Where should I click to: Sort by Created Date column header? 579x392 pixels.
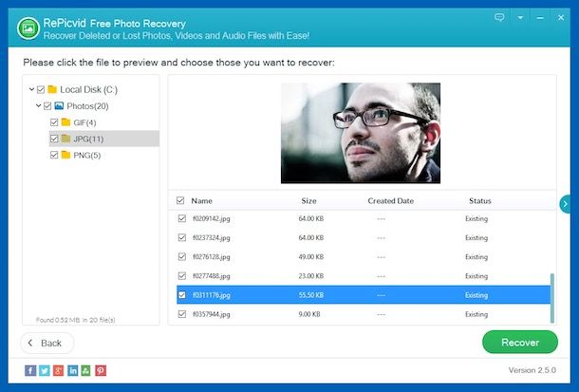click(x=391, y=201)
